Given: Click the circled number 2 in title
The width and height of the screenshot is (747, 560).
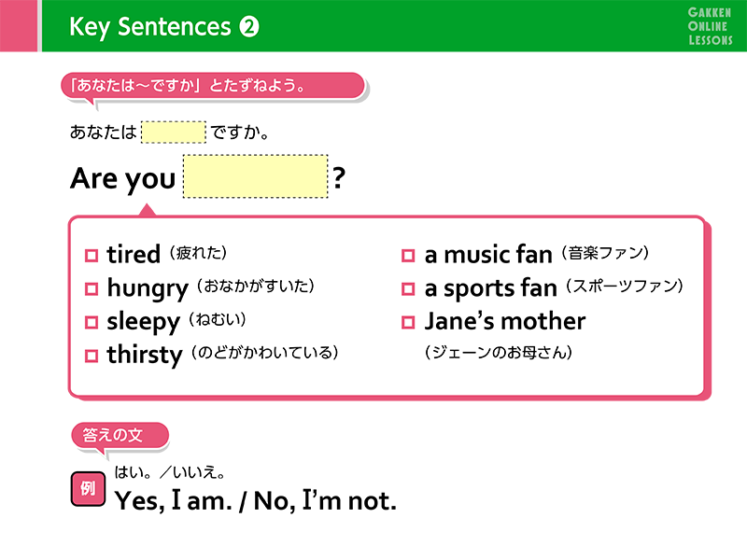Looking at the screenshot, I should tap(249, 27).
